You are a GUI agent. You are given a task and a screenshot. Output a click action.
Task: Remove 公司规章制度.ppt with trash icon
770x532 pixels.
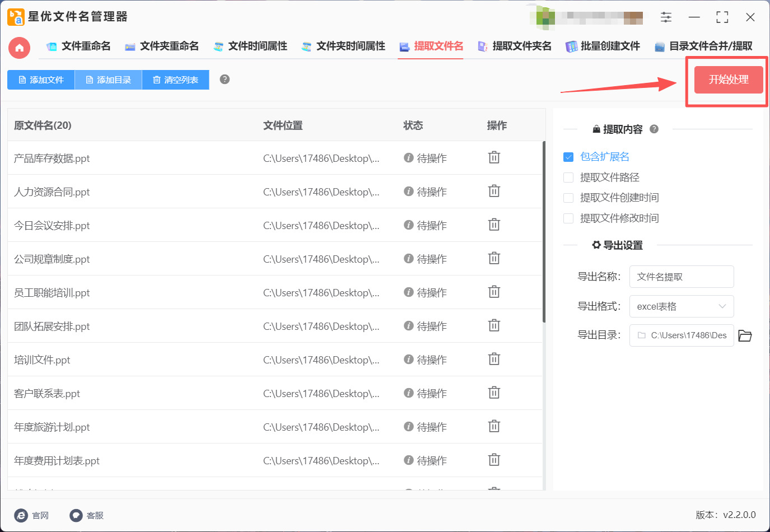494,258
